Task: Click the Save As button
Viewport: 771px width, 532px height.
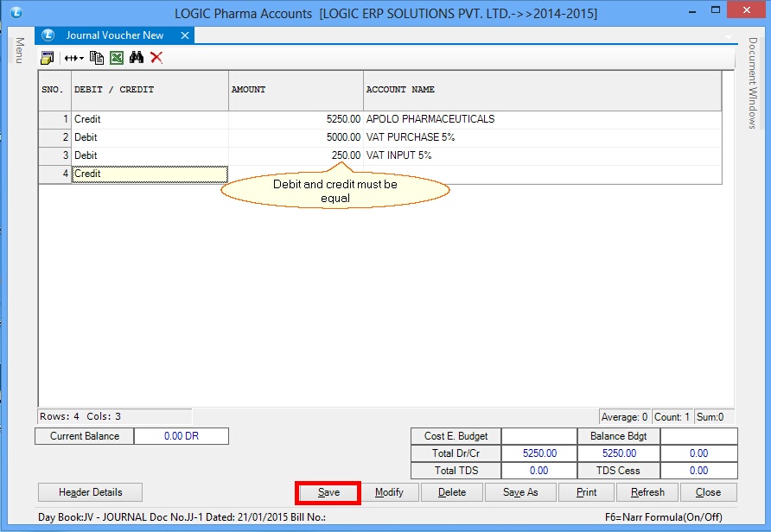Action: click(x=519, y=492)
